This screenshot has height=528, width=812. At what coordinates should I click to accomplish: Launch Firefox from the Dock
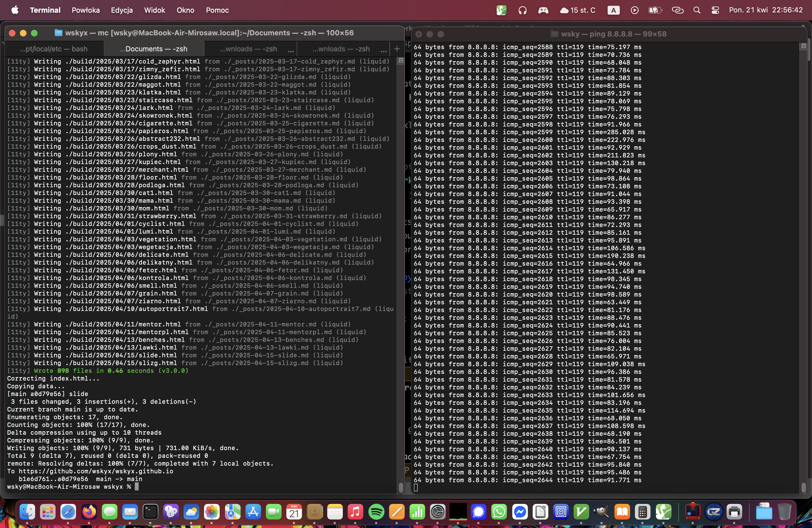[89, 512]
